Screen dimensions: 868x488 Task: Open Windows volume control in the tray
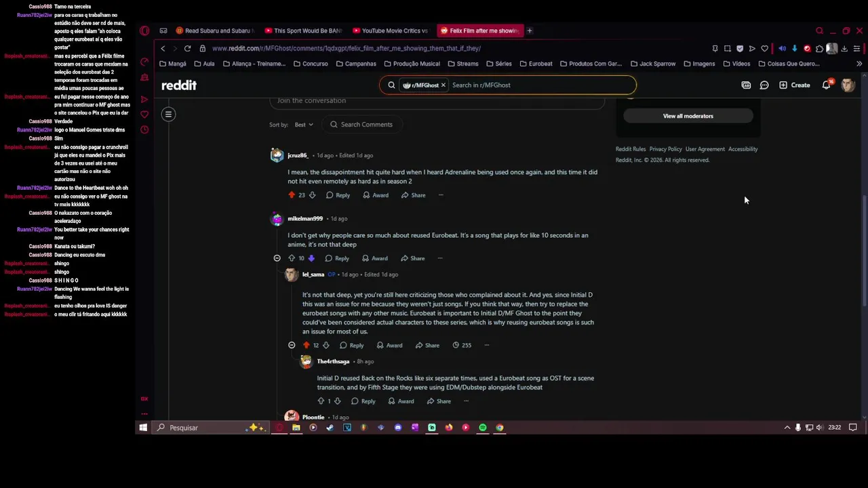click(820, 428)
